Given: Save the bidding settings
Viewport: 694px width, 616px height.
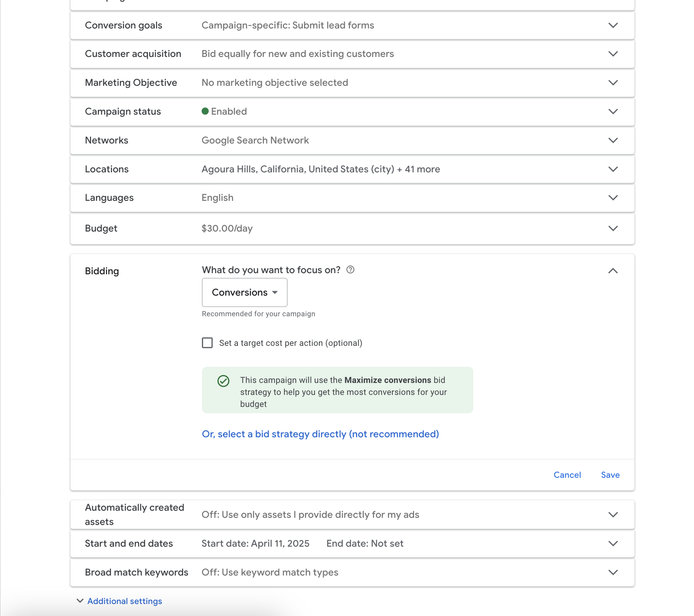Looking at the screenshot, I should pos(610,475).
